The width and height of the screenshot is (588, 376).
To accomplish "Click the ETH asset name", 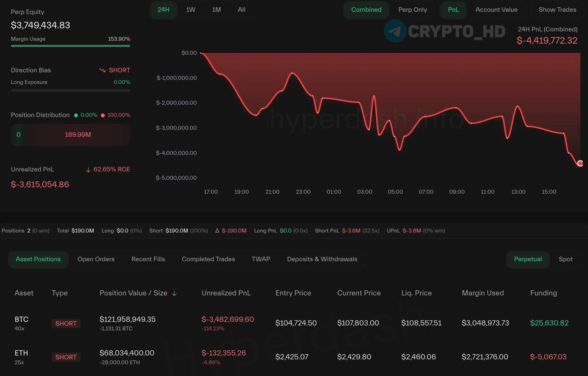I will point(21,353).
